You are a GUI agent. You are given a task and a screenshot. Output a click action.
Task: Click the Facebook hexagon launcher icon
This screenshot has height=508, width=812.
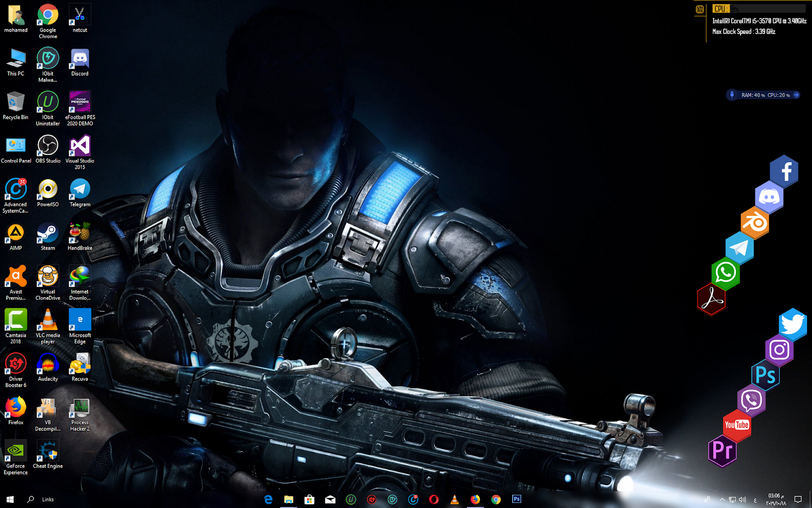(x=784, y=171)
